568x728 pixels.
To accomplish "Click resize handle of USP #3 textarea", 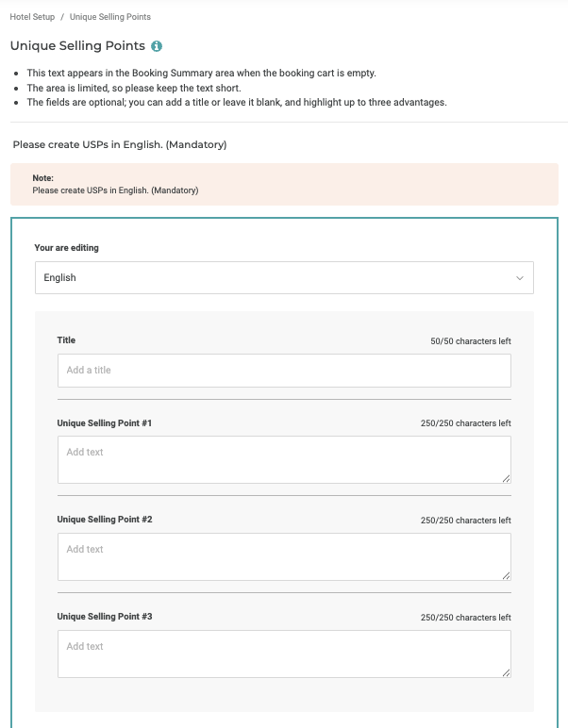I will (x=507, y=672).
